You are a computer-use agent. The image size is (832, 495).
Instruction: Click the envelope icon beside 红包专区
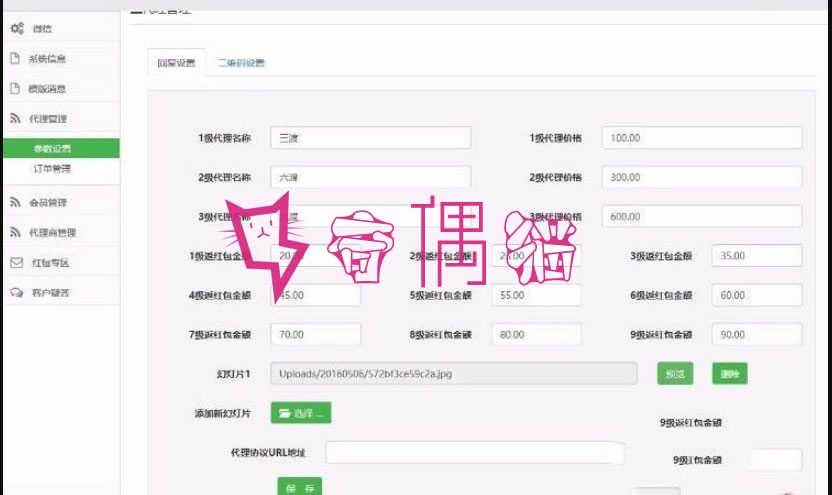pos(16,263)
